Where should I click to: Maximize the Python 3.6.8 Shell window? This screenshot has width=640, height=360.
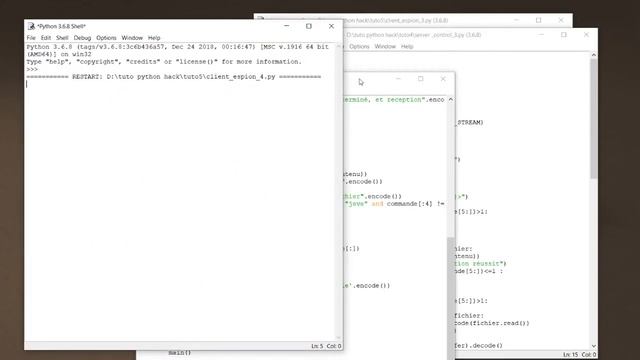(x=309, y=26)
